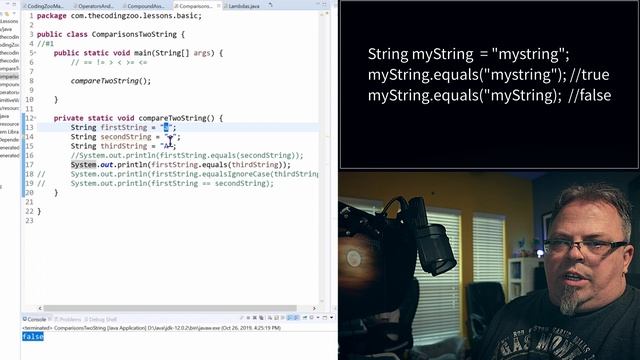Click the highlighted 'false' console output
Screen dimensions: 640x360
click(x=33, y=336)
